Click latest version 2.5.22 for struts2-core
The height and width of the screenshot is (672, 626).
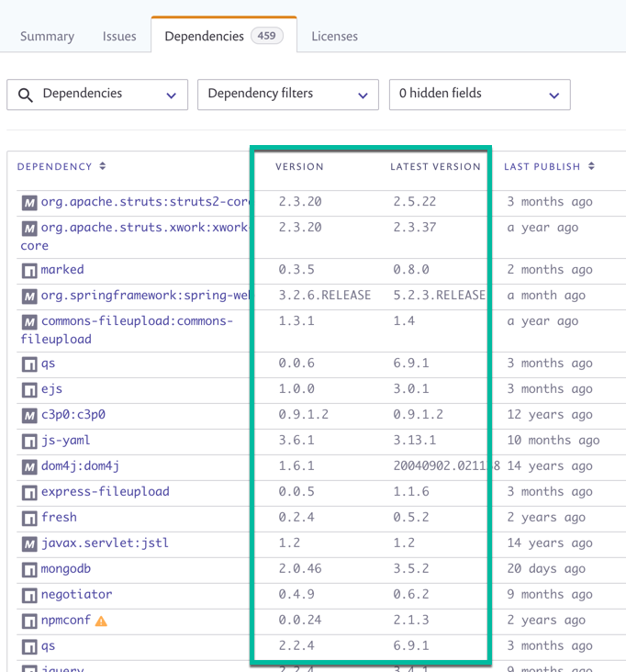(415, 201)
